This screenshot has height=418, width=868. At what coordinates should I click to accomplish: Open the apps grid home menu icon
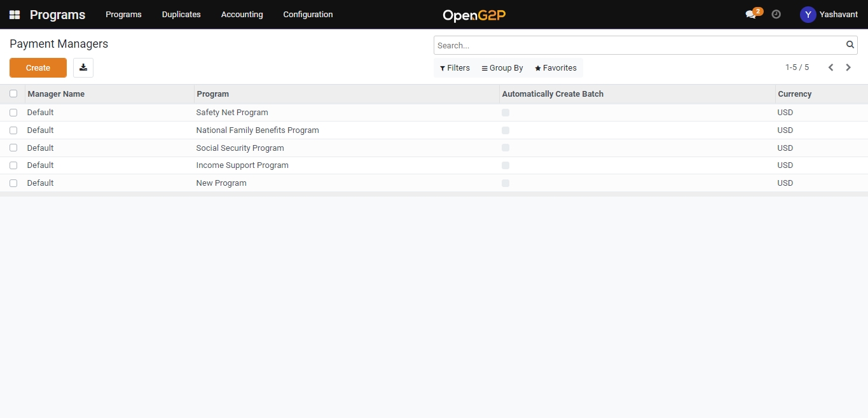(x=14, y=15)
